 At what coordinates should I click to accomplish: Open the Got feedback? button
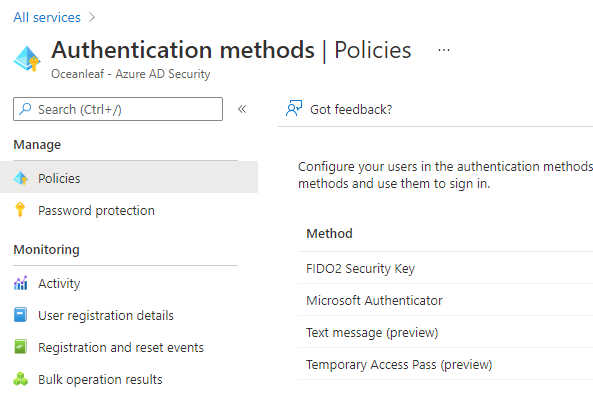[339, 109]
